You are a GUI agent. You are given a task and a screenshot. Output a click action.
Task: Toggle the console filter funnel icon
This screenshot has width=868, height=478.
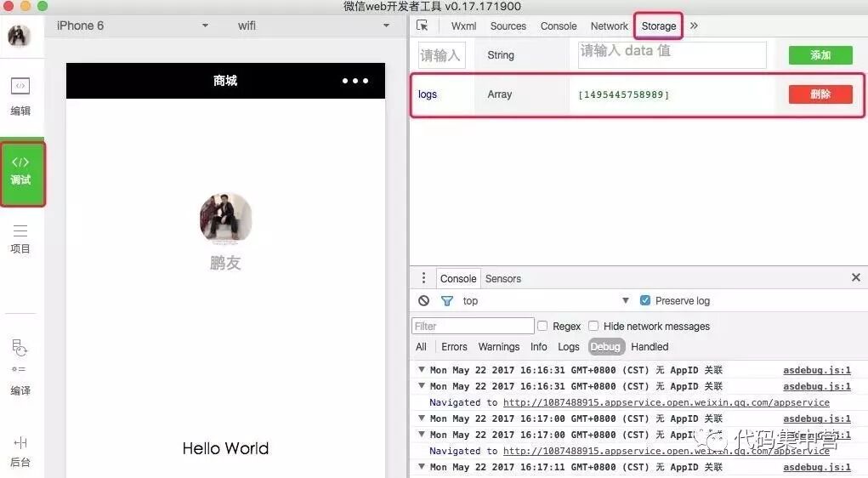(x=446, y=301)
